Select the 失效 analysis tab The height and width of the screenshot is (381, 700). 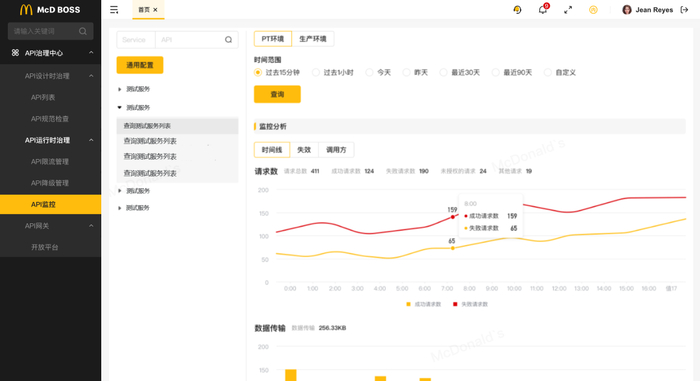tap(304, 150)
